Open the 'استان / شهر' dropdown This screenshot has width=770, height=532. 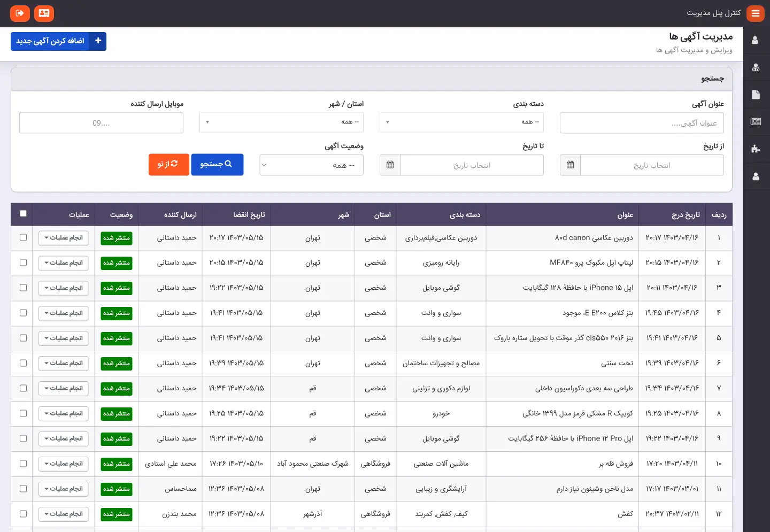(x=281, y=122)
